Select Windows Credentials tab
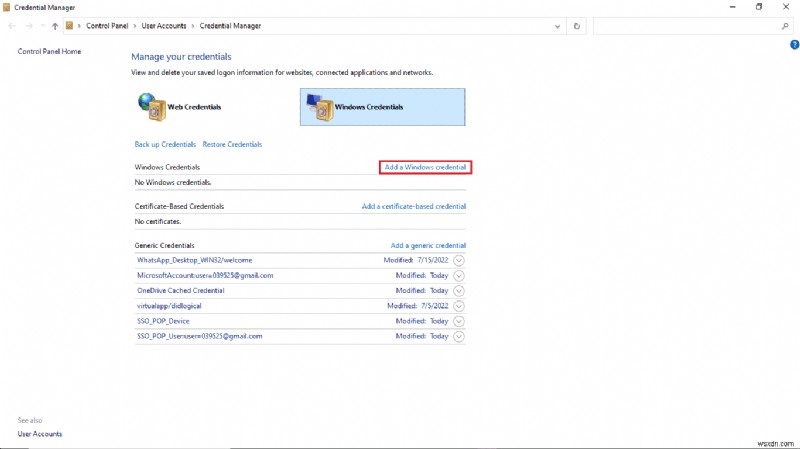 382,107
